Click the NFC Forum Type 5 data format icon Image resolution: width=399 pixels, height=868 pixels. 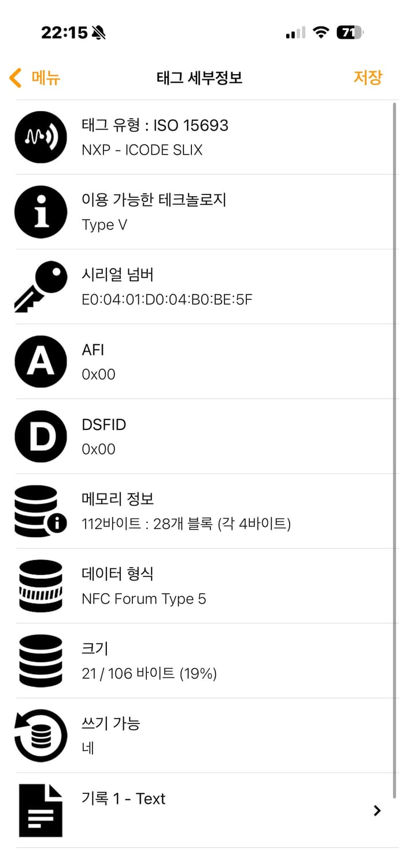click(40, 585)
